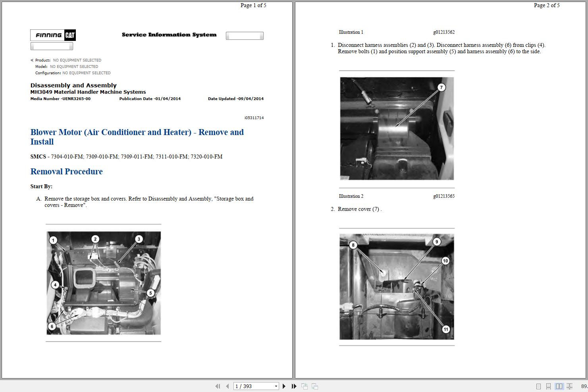This screenshot has width=588, height=392.
Task: Click the text Publication Date -01/04/2014
Action: tap(150, 99)
